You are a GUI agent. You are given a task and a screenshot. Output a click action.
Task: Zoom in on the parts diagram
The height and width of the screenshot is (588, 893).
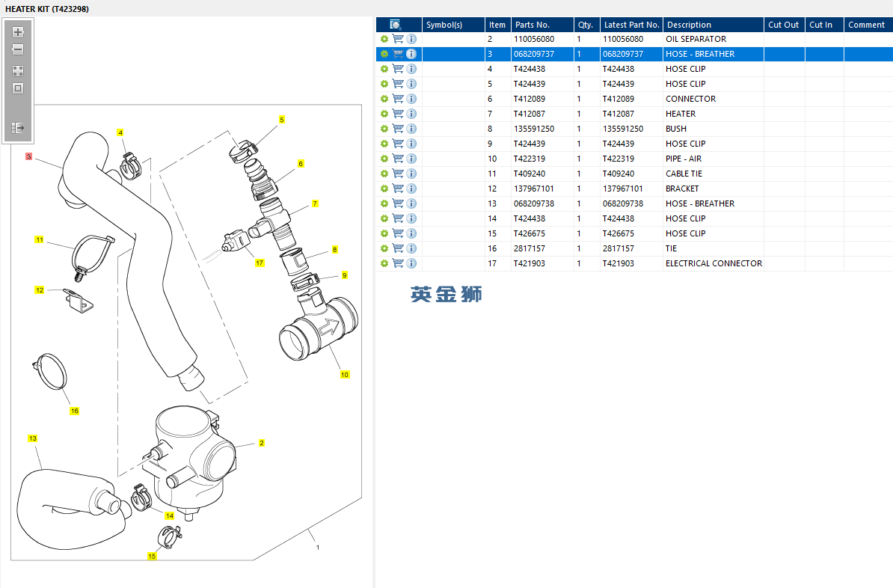pyautogui.click(x=18, y=32)
